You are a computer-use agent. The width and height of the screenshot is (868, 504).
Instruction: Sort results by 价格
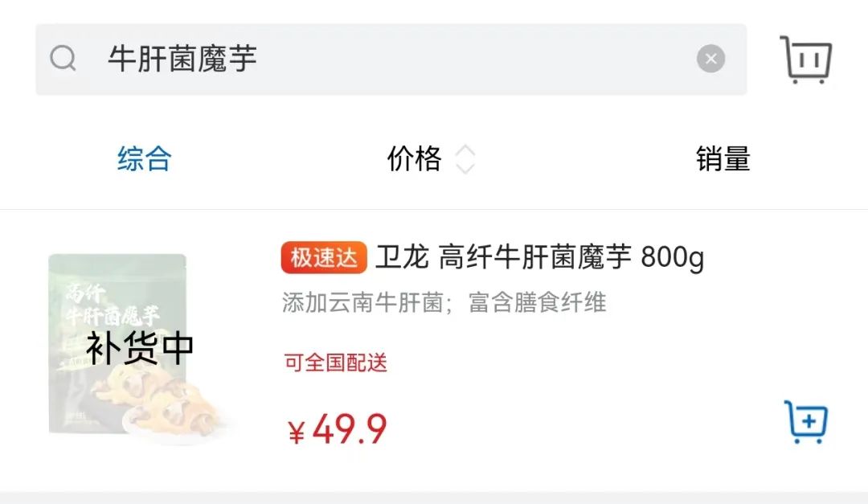click(x=414, y=159)
